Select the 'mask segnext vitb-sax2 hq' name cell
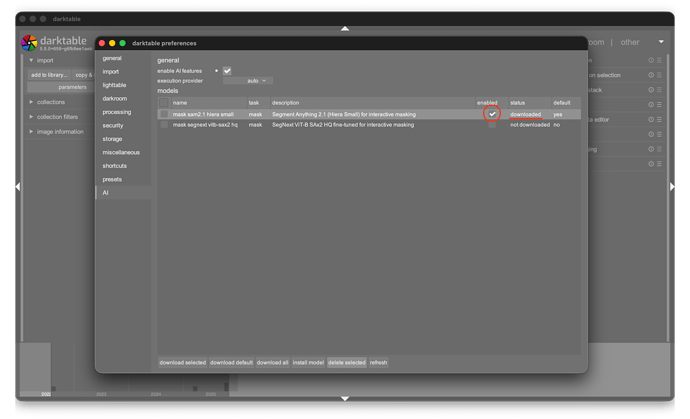690x419 pixels. point(205,125)
